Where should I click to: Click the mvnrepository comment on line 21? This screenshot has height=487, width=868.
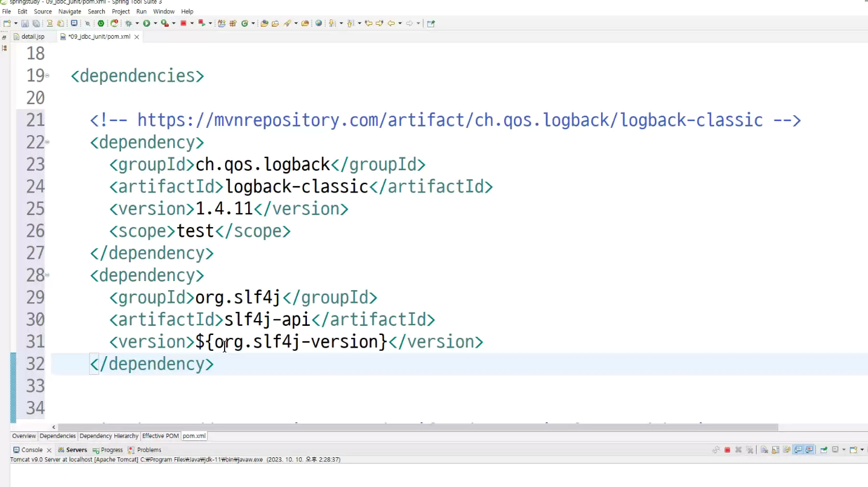point(446,120)
